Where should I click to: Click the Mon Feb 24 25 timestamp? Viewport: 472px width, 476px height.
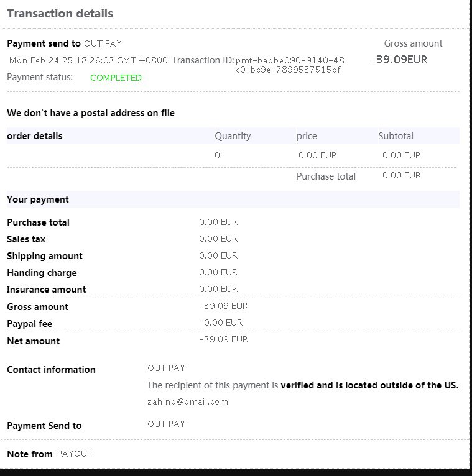88,61
